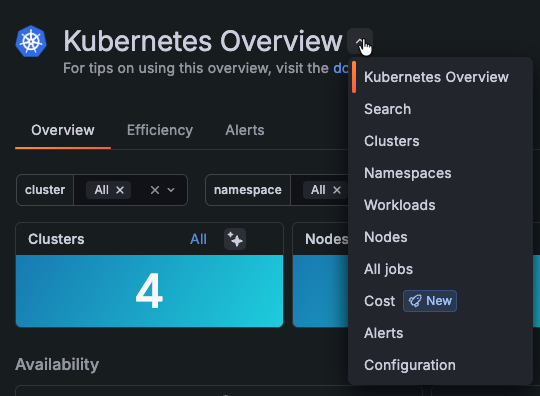Click the Clusters panel title
Screen dimensions: 540x396
[x=56, y=239]
